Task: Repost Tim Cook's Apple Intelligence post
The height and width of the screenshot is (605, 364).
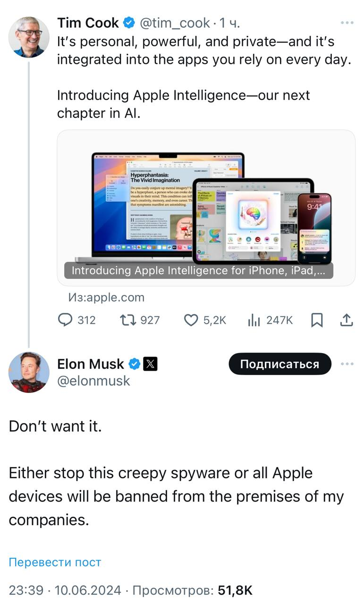Action: (127, 320)
